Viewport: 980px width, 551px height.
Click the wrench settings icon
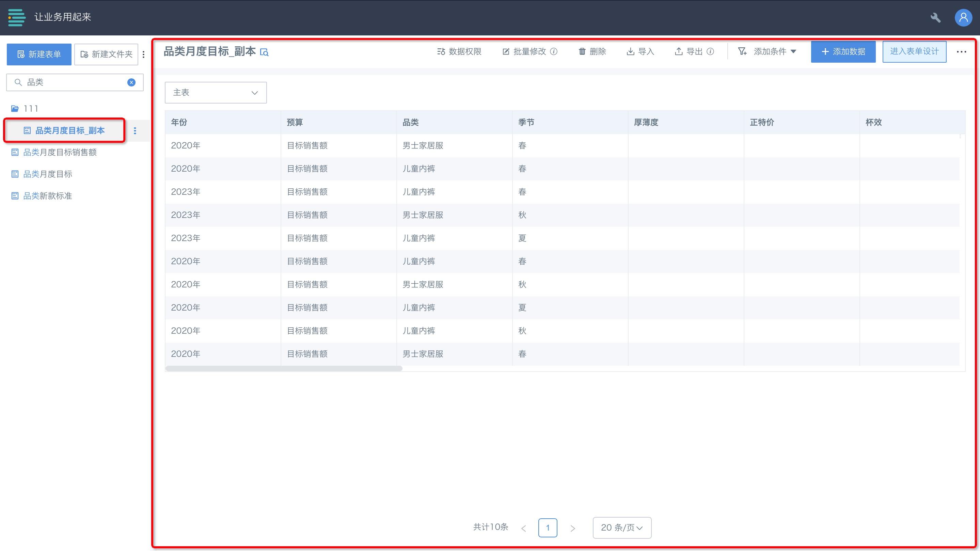(935, 17)
